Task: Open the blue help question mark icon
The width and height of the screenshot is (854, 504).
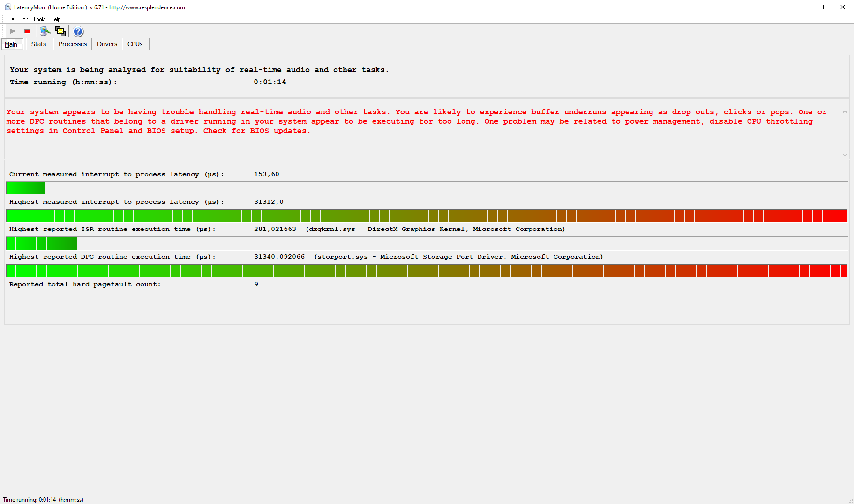Action: tap(78, 31)
